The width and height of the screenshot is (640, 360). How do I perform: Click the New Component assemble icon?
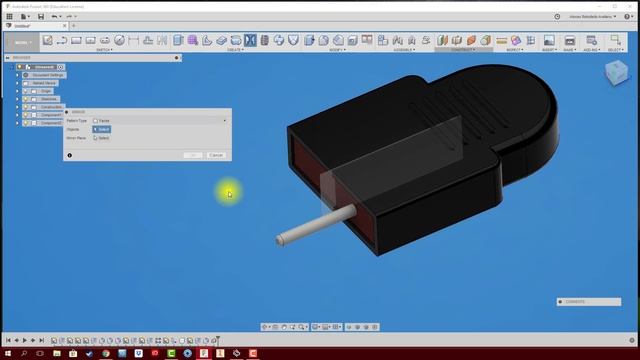point(383,40)
